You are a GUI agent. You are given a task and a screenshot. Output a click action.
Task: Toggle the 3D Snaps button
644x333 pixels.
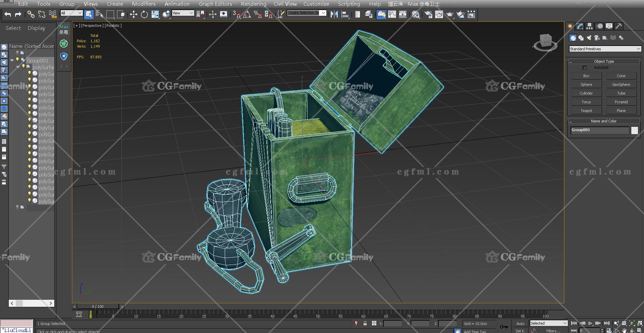click(236, 14)
